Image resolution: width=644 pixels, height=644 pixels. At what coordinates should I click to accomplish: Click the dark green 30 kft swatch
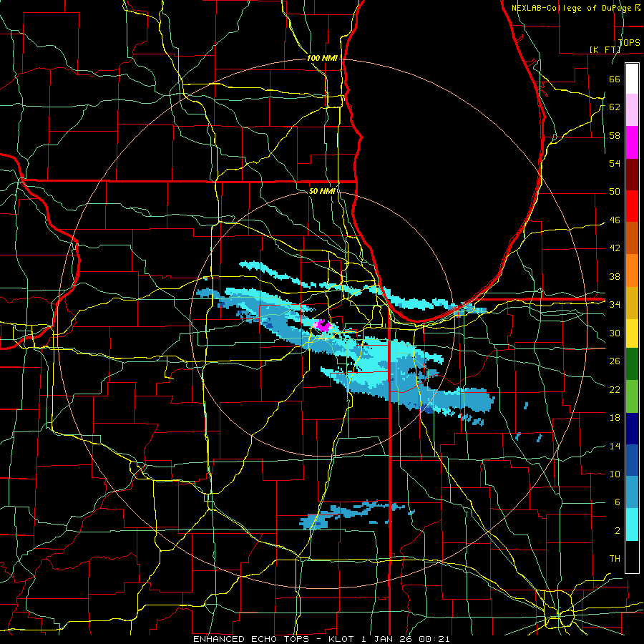pos(632,364)
